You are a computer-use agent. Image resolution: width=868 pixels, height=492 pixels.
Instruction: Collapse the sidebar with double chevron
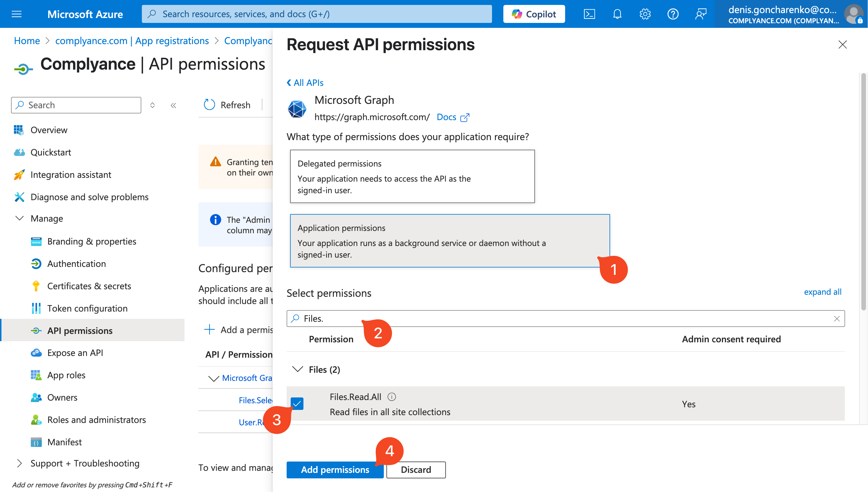pos(173,105)
